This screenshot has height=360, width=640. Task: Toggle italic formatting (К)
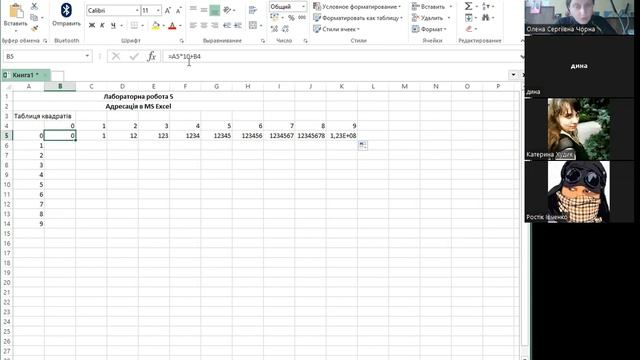pyautogui.click(x=102, y=26)
